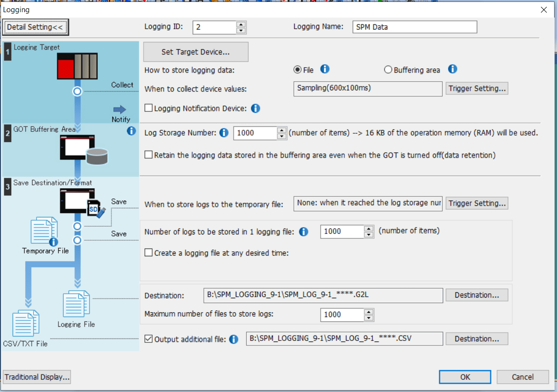Switch to Traditional Display
Screen dimensions: 557x392
[36, 377]
